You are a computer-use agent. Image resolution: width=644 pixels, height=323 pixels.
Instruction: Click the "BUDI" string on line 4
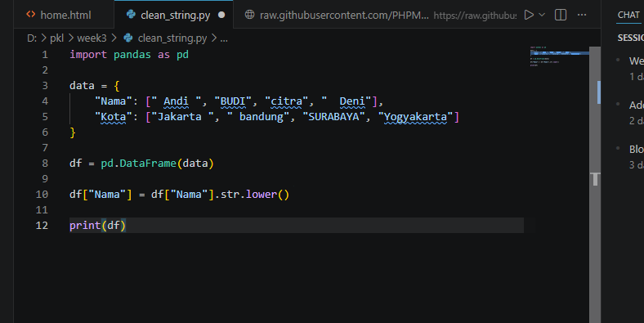[233, 101]
